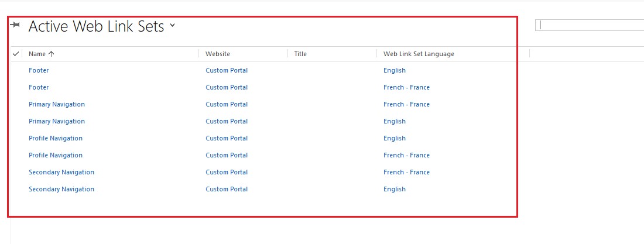Screen dimensions: 644x244
Task: Open Primary Navigation French - France record
Action: click(57, 104)
